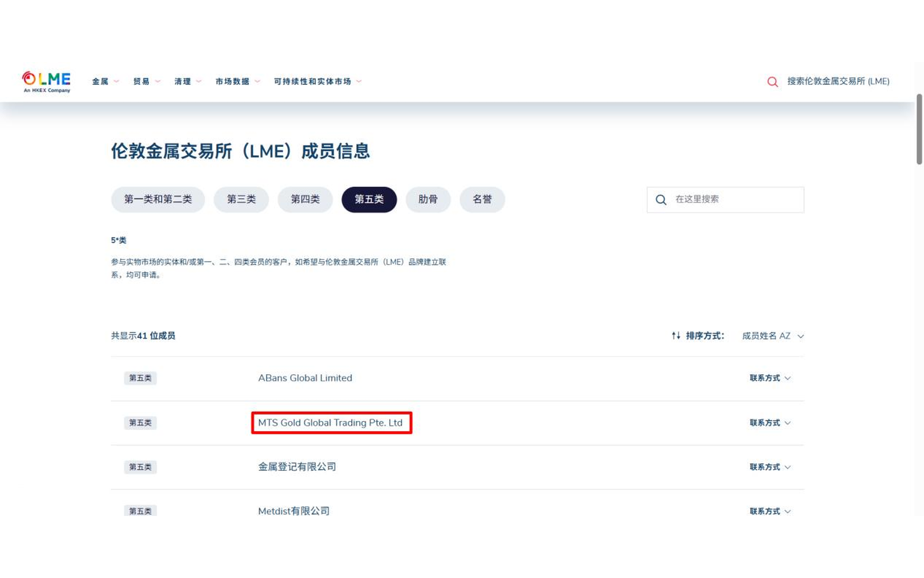Select the 第一类和第二类 tab
This screenshot has height=578, width=924.
[158, 200]
